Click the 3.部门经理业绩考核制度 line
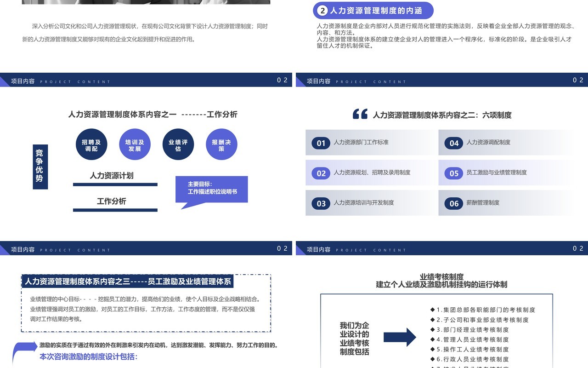The height and width of the screenshot is (368, 588). (469, 330)
